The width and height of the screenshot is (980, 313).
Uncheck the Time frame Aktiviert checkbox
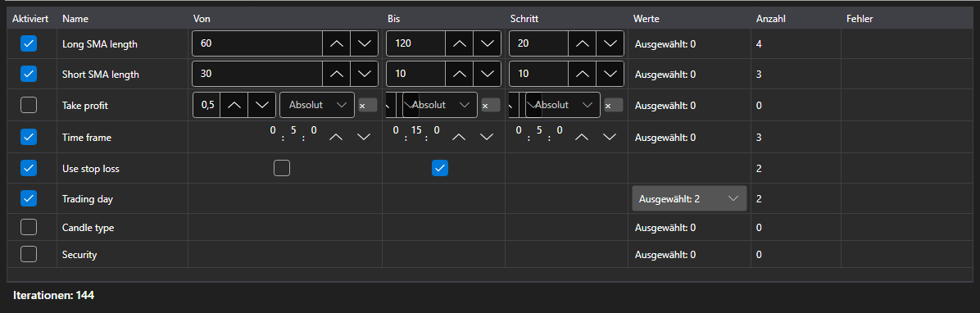(29, 136)
